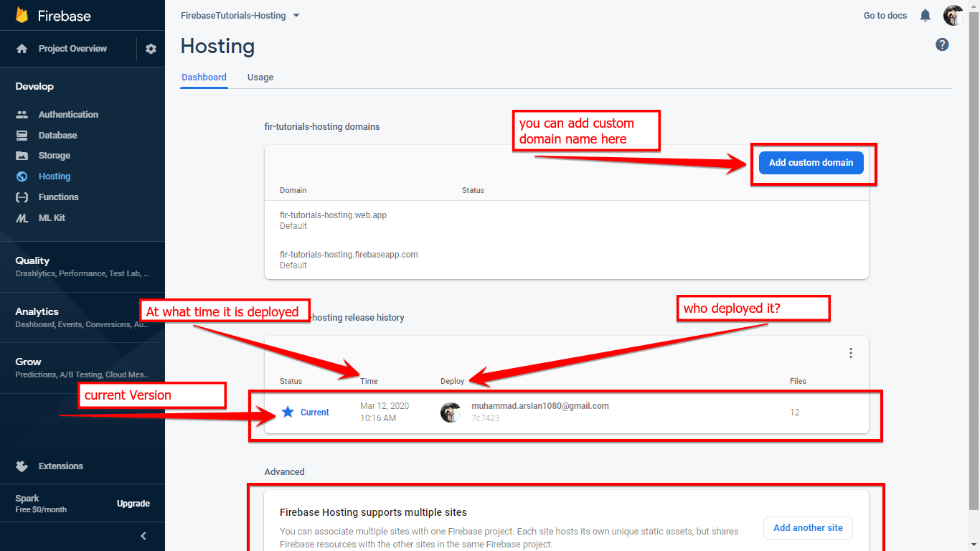This screenshot has height=551, width=980.
Task: Click the Mar 12, 2020 release date
Action: pos(385,406)
